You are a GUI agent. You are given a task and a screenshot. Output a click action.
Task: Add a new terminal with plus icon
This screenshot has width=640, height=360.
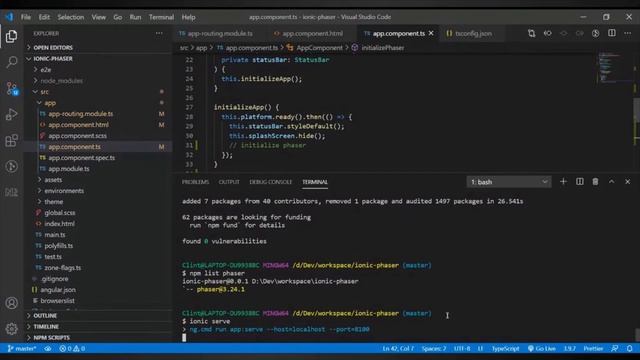[x=563, y=182]
